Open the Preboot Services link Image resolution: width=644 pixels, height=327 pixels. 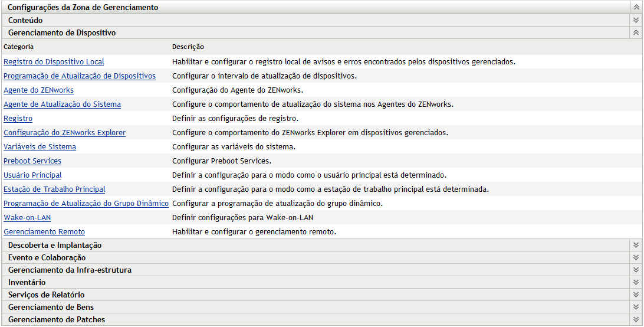[x=32, y=161]
